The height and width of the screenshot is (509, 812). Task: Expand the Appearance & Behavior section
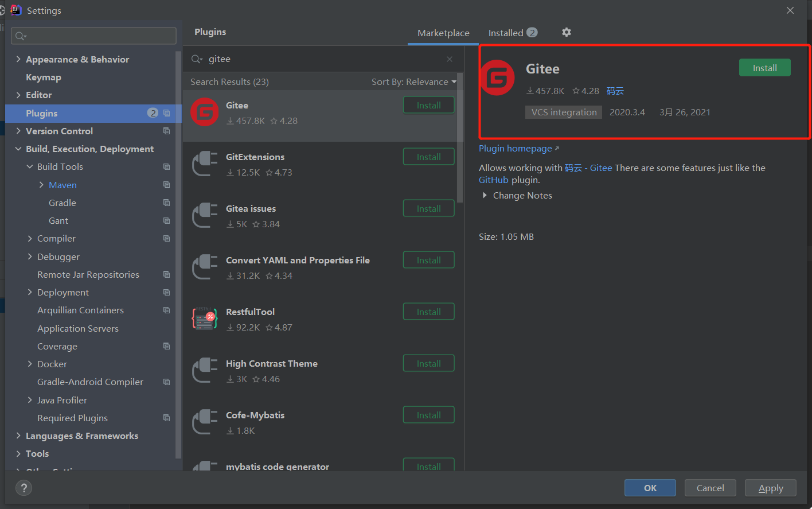18,59
